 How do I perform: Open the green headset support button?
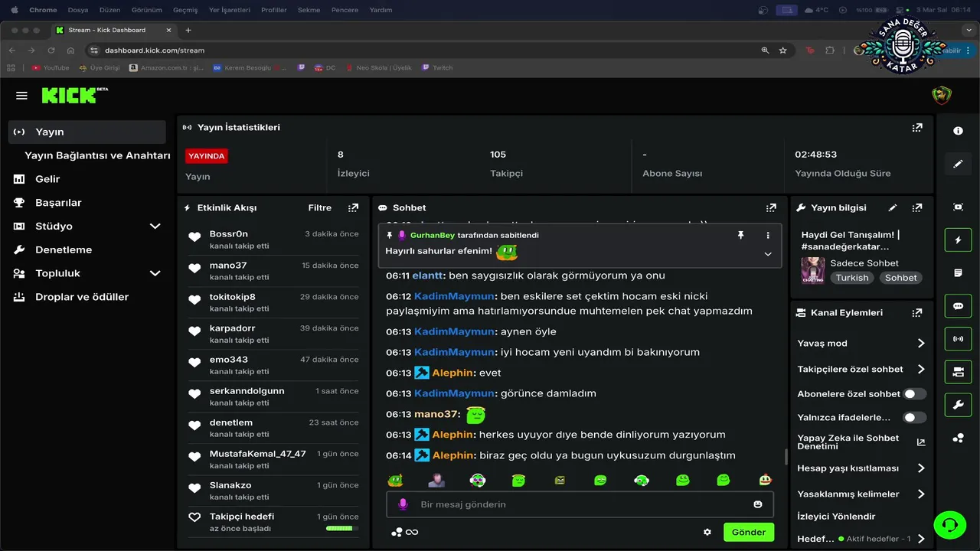(949, 525)
